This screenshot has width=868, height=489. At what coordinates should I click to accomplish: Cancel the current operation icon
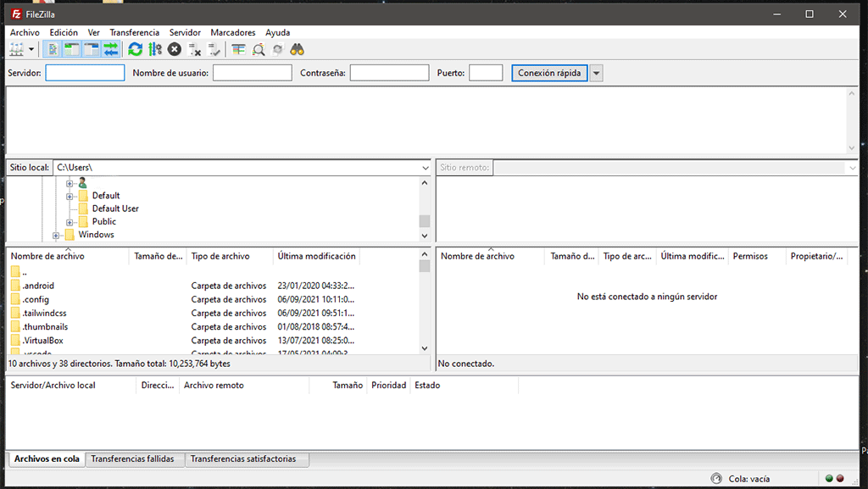(175, 50)
